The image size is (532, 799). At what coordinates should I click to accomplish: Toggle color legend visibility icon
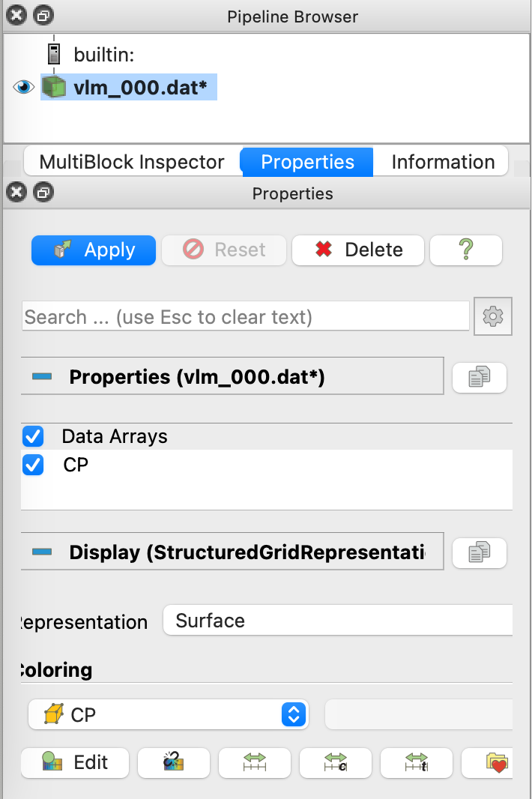coord(173,762)
